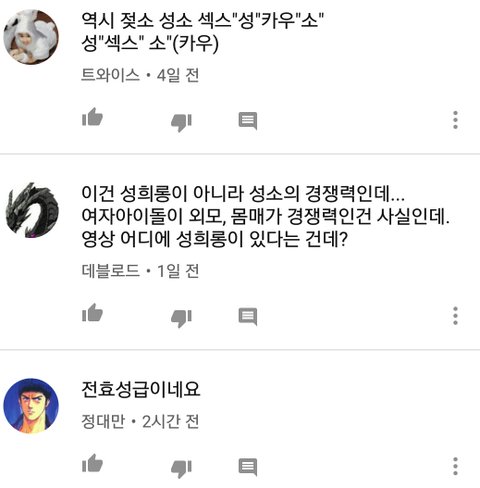View the anime avatar of 정대만
Viewport: 480px width, 488px height.
pos(31,406)
